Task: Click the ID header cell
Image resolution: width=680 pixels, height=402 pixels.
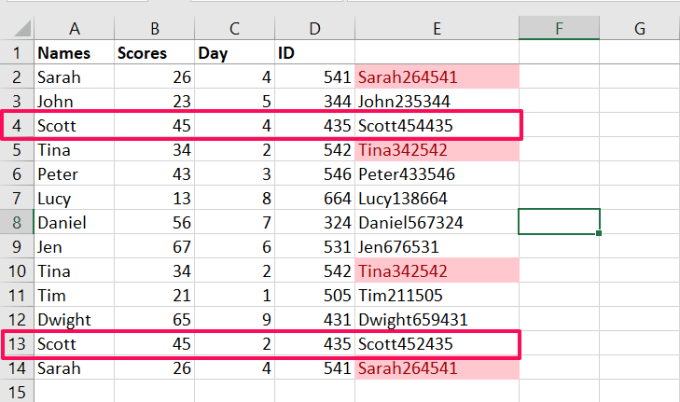Action: point(314,53)
